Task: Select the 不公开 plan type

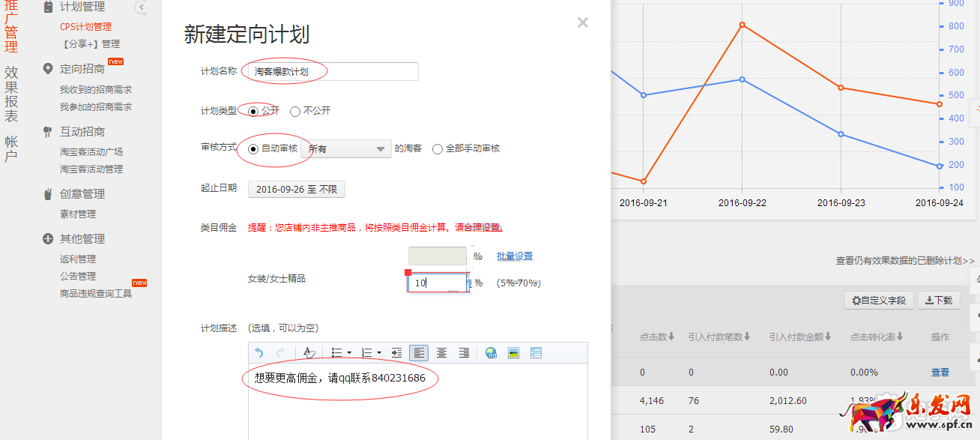Action: 295,112
